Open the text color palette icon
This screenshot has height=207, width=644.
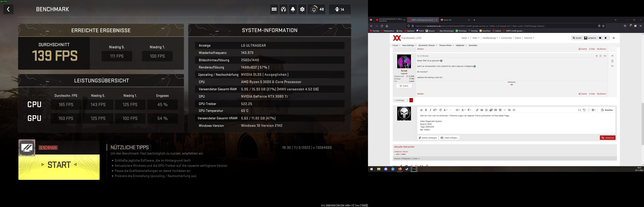coord(440,110)
